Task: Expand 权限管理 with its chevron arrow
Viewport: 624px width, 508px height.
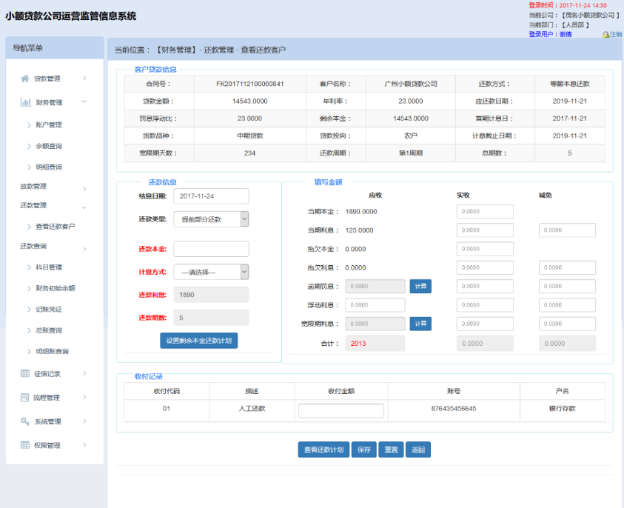Action: tap(84, 444)
